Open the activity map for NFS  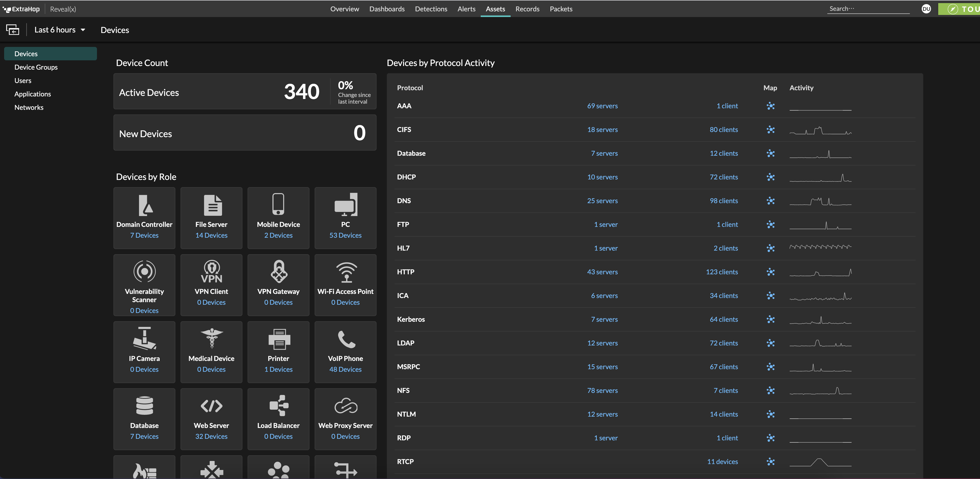[x=770, y=390]
